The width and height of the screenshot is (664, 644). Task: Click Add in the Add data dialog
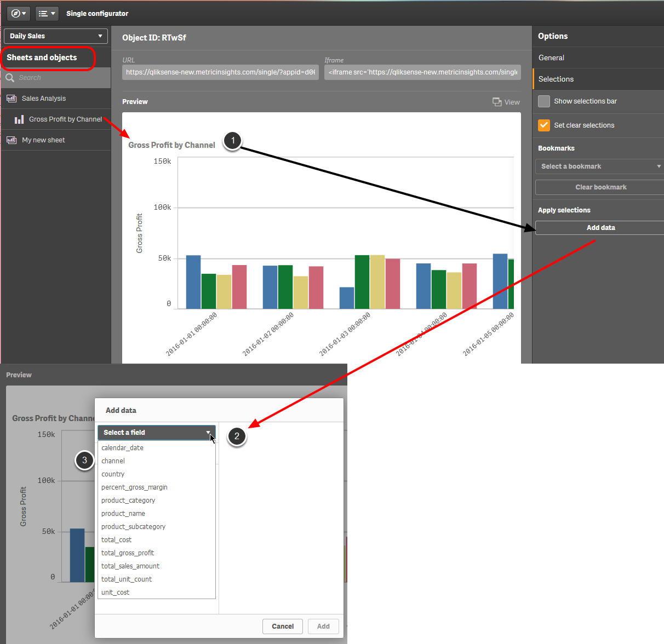pos(323,626)
